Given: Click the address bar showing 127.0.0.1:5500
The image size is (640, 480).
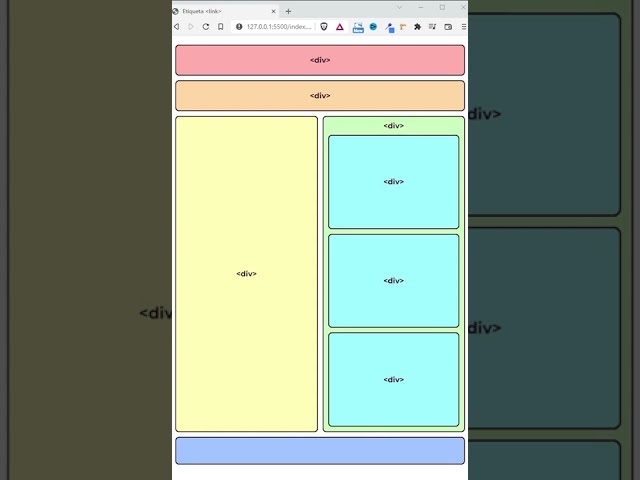Looking at the screenshot, I should tap(279, 27).
